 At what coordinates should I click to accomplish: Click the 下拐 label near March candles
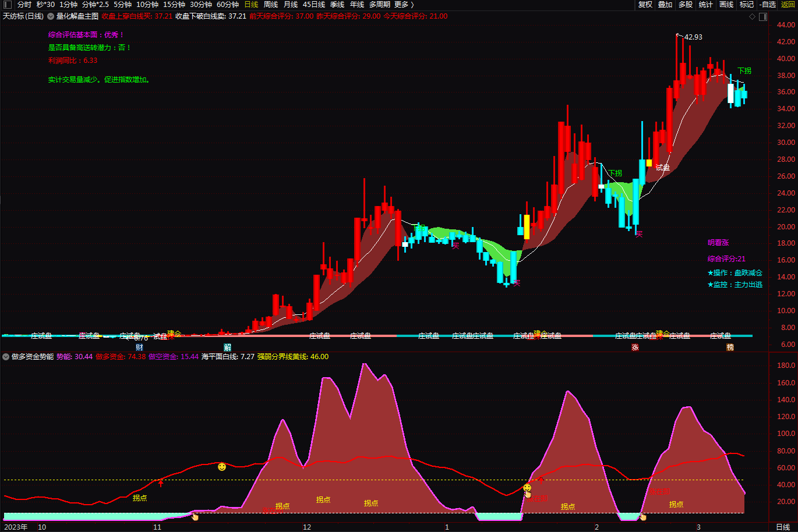[744, 71]
